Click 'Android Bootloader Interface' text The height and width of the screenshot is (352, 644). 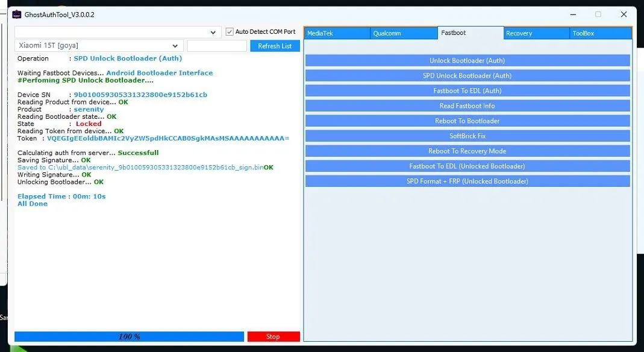[x=160, y=73]
